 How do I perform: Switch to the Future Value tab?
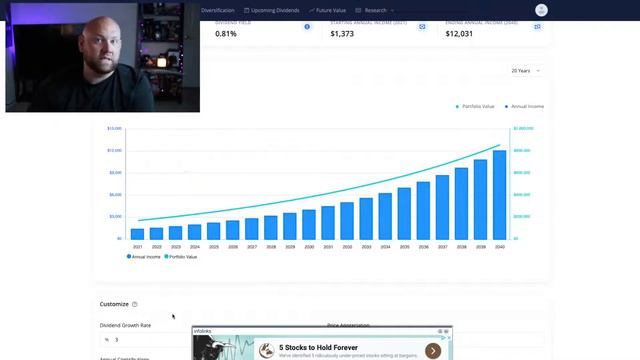point(327,10)
